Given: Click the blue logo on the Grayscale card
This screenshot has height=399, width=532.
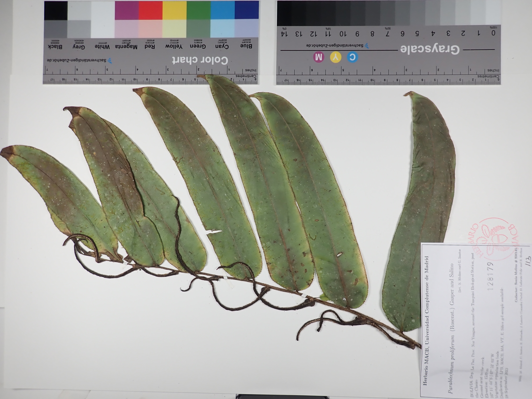Looking at the screenshot, I should coord(367,46).
